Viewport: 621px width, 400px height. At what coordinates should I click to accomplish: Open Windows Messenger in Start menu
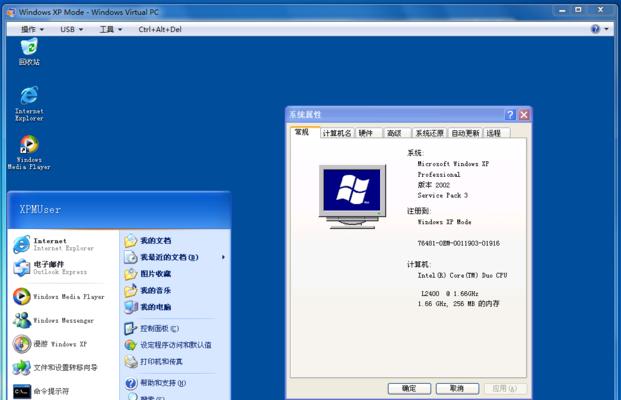coord(53,320)
